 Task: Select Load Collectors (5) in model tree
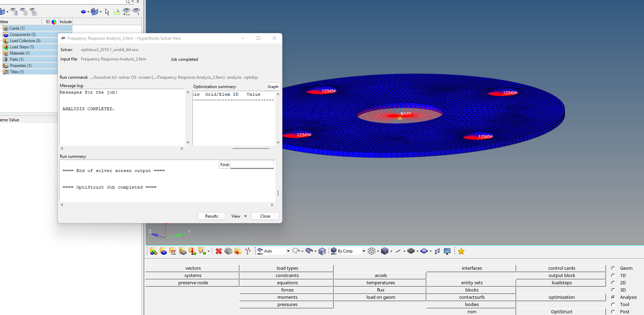25,41
